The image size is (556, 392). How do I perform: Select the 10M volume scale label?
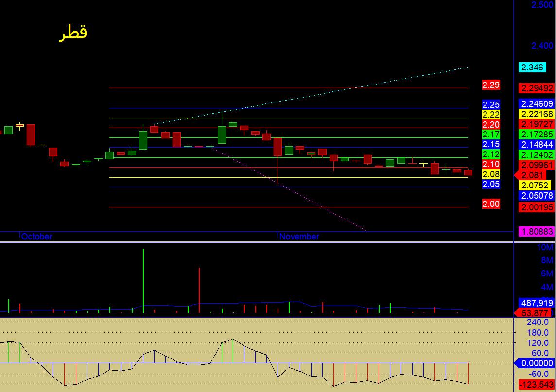pos(545,247)
